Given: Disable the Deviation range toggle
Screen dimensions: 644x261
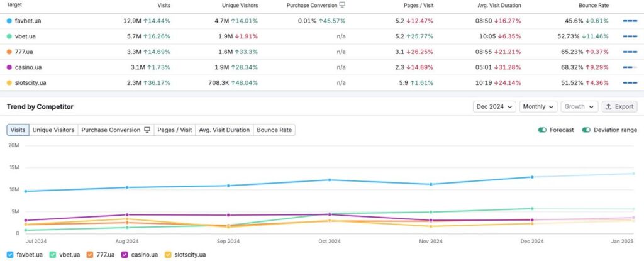Looking at the screenshot, I should [586, 130].
